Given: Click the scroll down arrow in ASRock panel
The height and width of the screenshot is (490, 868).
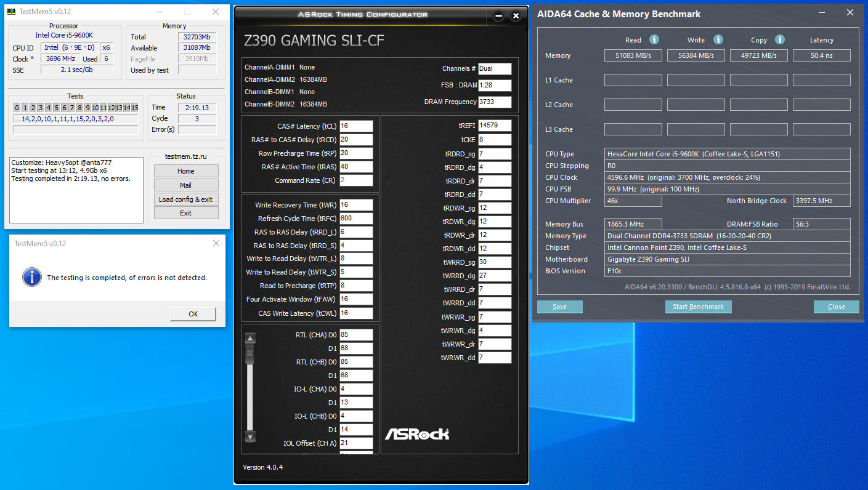Looking at the screenshot, I should pos(250,437).
